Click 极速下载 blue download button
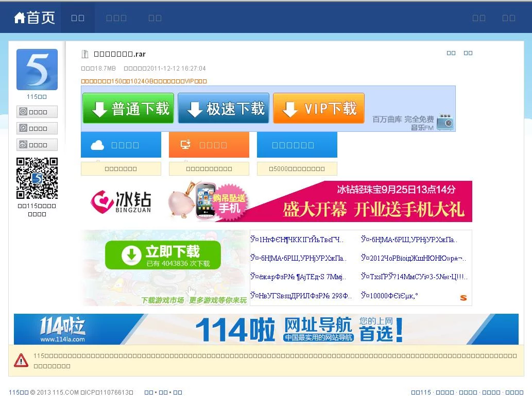 [224, 108]
